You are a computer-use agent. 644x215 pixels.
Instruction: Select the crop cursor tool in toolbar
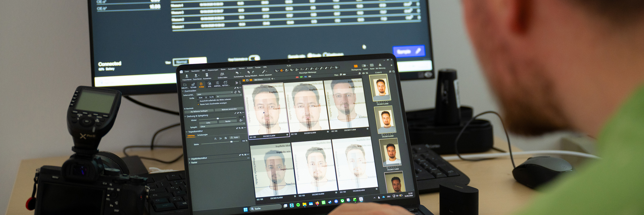pyautogui.click(x=291, y=70)
